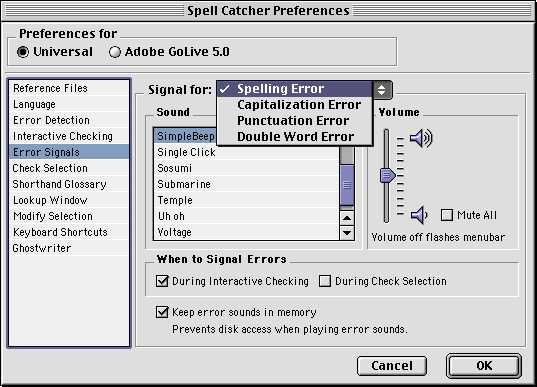Open the Error Detection pane
This screenshot has height=387, width=537.
point(69,120)
